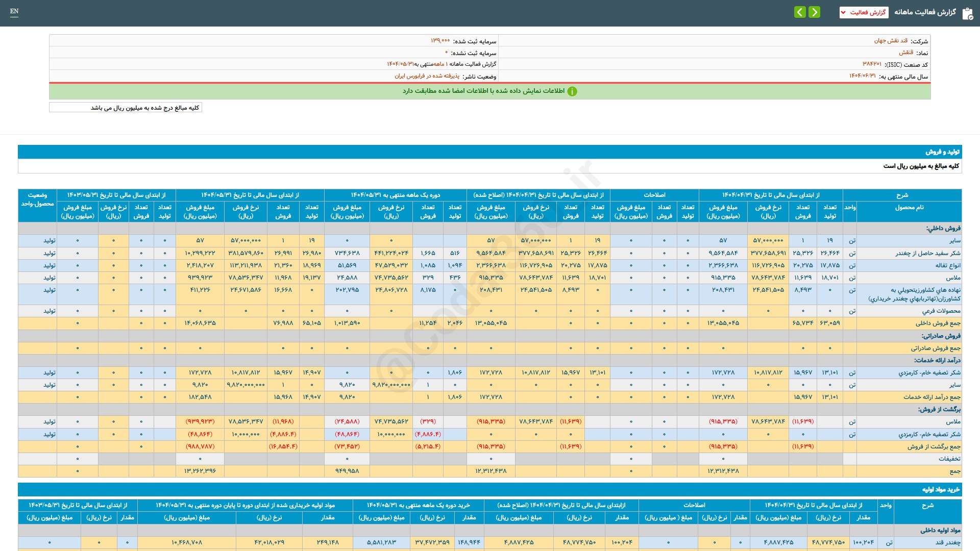Click the نام محصول column header
Viewport: 980px width, 551px height.
pos(909,211)
